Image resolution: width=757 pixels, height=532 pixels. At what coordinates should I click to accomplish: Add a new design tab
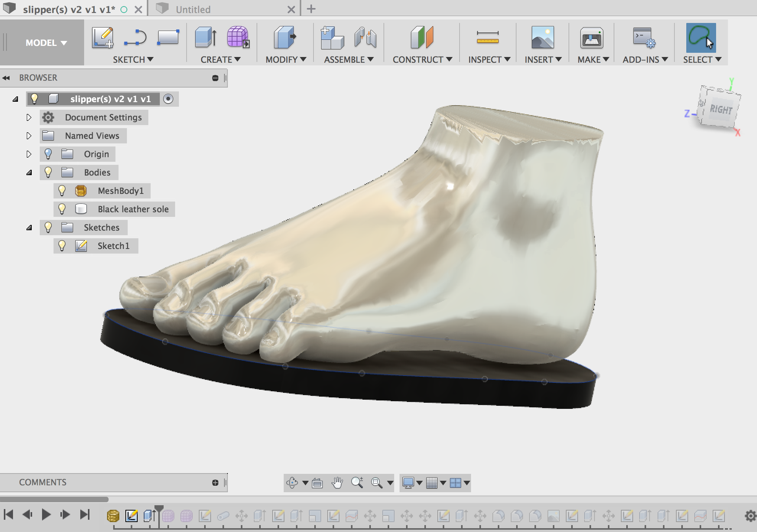311,9
